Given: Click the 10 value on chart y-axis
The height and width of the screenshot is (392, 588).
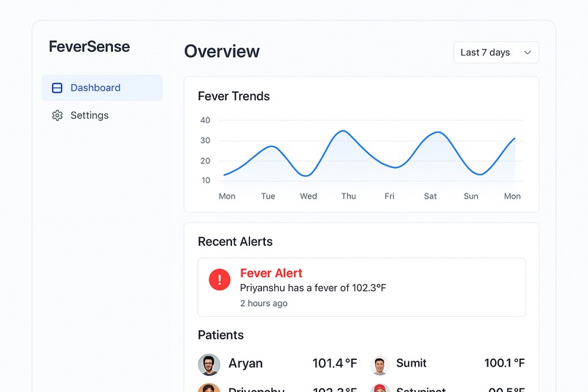Looking at the screenshot, I should [206, 180].
